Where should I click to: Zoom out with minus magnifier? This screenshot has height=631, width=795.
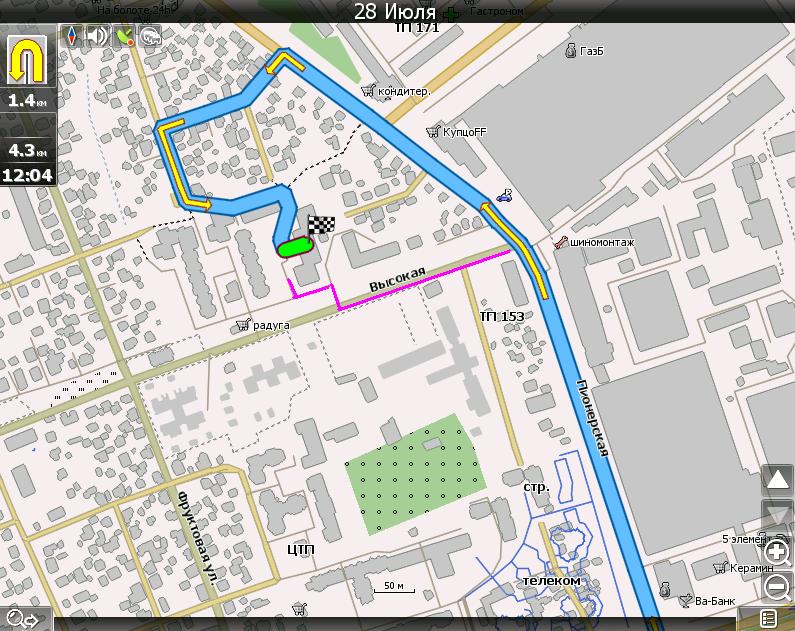[777, 588]
